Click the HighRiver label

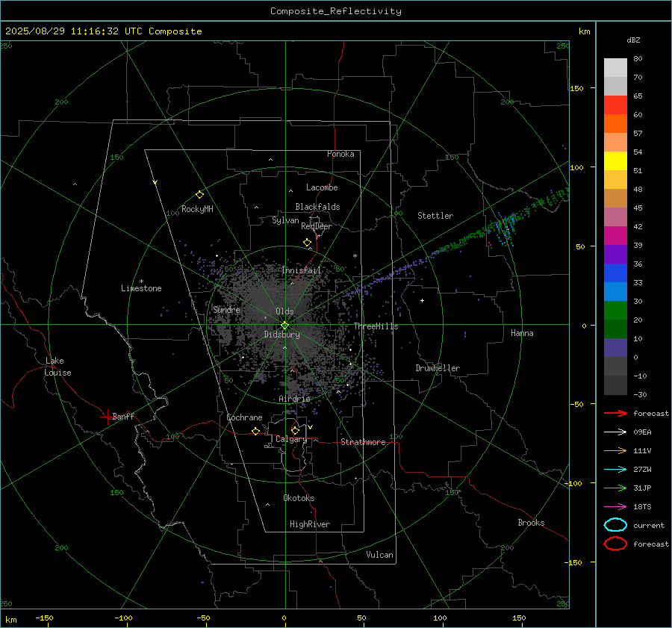[x=310, y=524]
